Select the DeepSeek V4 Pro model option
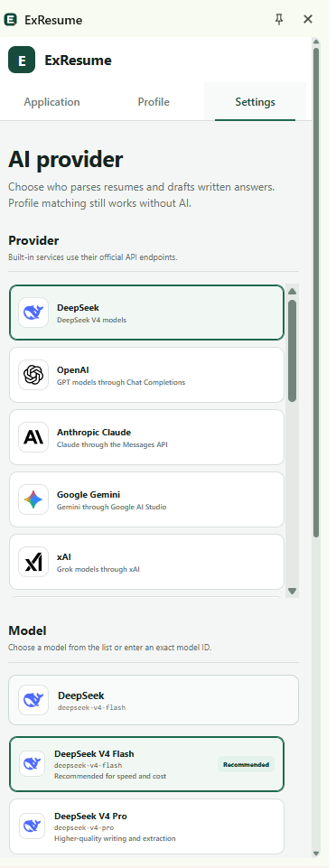 (x=146, y=826)
